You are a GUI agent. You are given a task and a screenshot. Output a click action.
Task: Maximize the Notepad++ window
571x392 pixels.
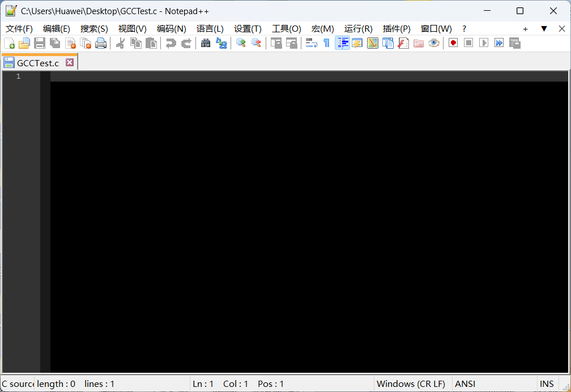coord(520,11)
